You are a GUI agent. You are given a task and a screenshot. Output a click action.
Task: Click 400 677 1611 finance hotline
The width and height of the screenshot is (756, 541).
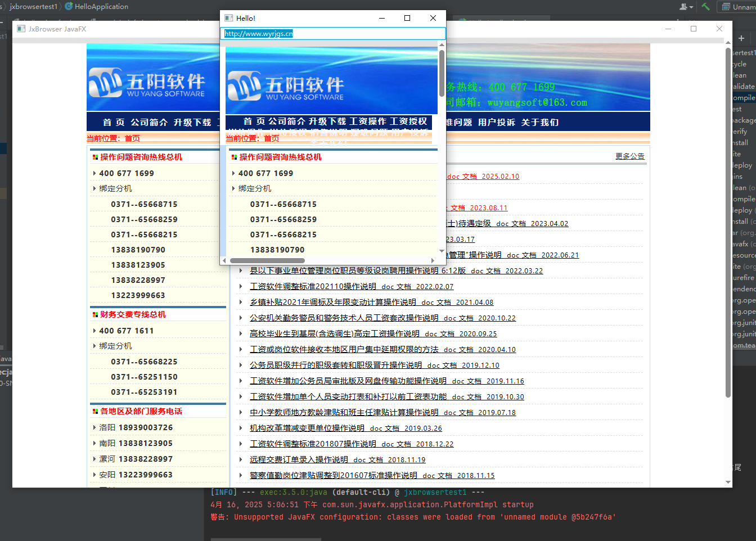point(127,331)
